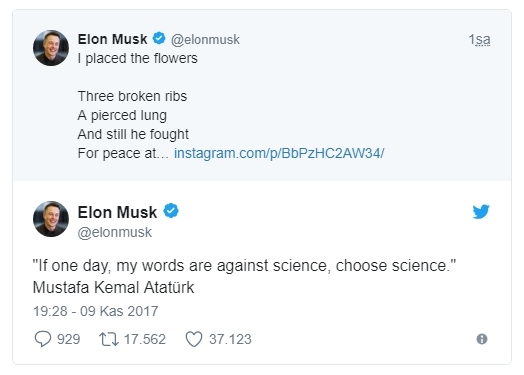The height and width of the screenshot is (375, 524).
Task: Click the 37.123 likes count
Action: pyautogui.click(x=230, y=339)
